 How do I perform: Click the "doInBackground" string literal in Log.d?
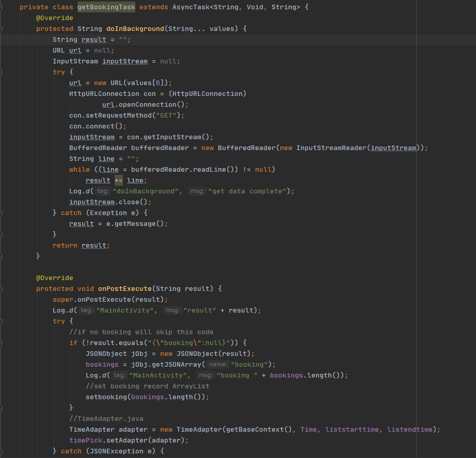coord(146,191)
